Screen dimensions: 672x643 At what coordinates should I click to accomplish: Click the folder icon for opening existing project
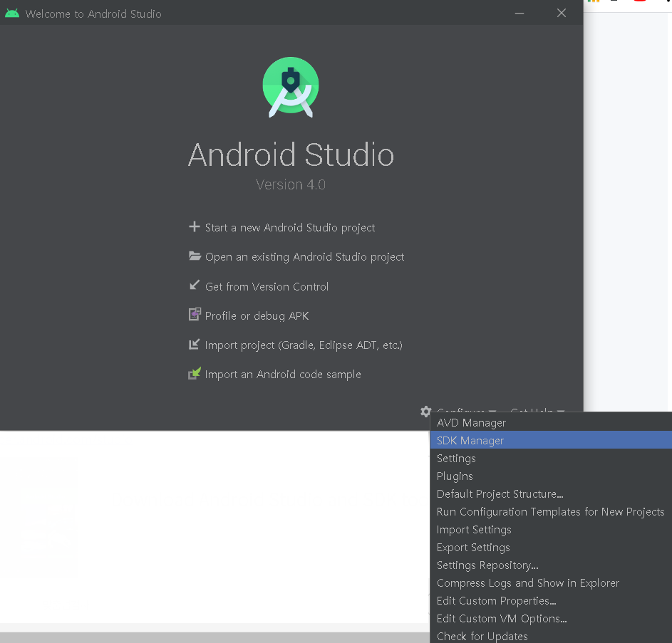pos(195,256)
